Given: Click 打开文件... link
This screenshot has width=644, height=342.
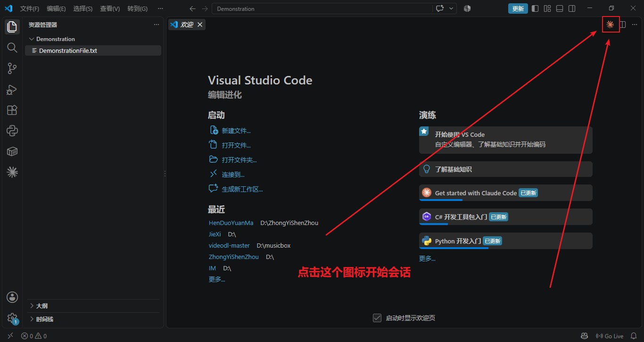Looking at the screenshot, I should point(236,145).
